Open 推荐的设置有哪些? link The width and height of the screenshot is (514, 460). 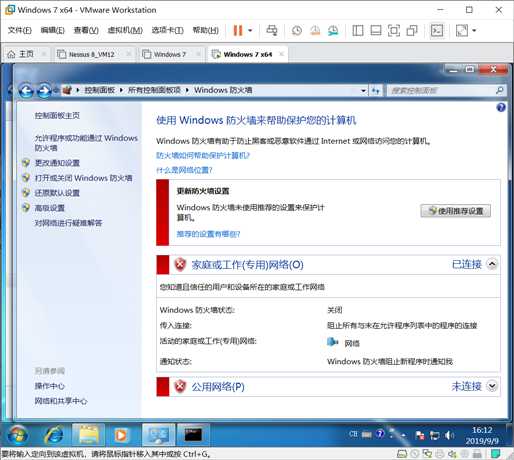pyautogui.click(x=208, y=234)
